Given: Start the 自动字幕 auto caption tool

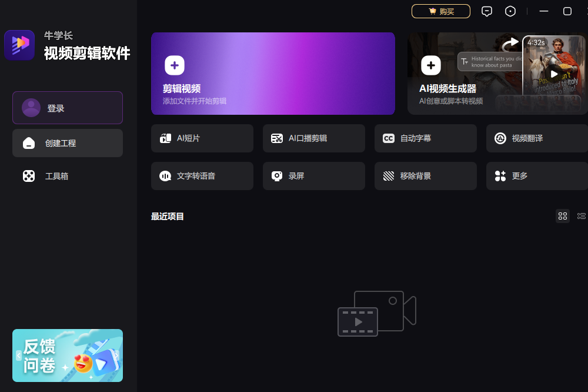Looking at the screenshot, I should pos(425,138).
